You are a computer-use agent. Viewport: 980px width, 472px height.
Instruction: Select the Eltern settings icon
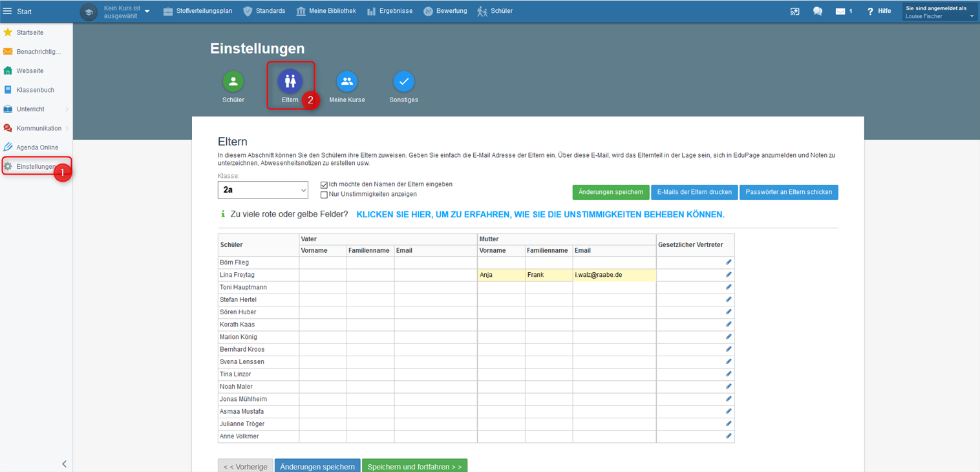(290, 81)
